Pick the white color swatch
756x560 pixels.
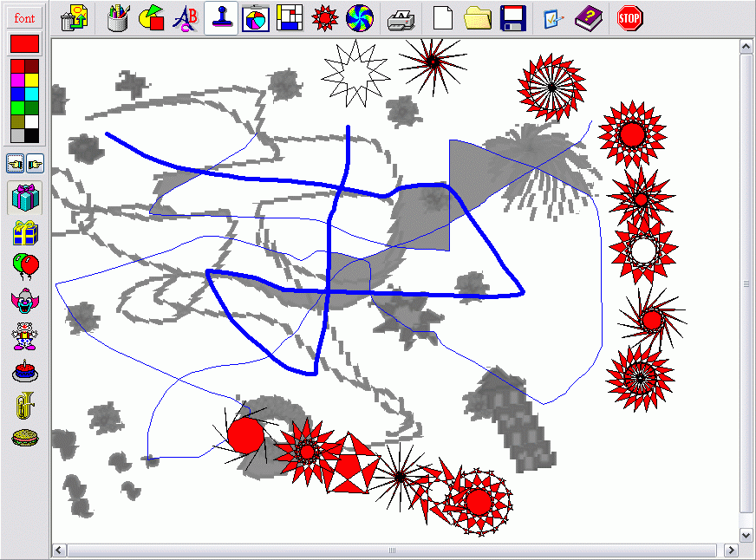[32, 122]
